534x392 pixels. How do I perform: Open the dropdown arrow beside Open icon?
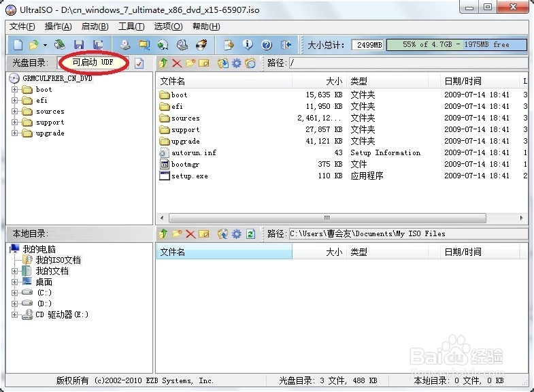pyautogui.click(x=45, y=45)
